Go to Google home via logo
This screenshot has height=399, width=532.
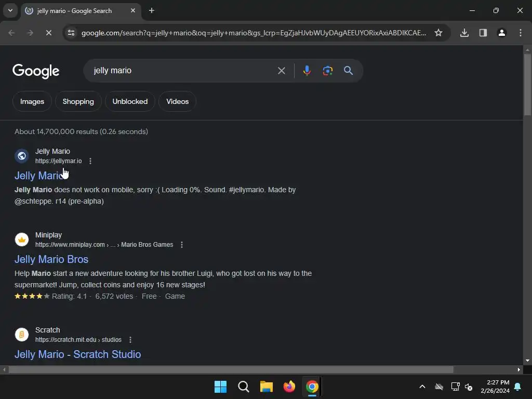point(36,71)
